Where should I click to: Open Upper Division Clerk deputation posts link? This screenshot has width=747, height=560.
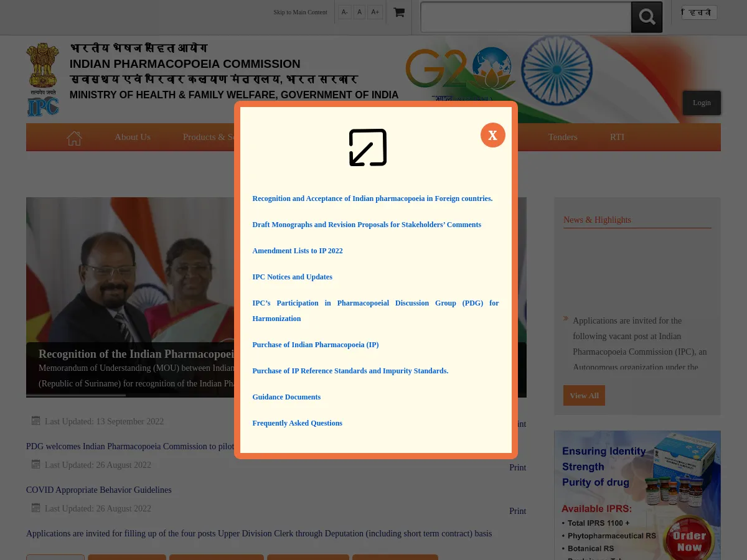(x=259, y=533)
